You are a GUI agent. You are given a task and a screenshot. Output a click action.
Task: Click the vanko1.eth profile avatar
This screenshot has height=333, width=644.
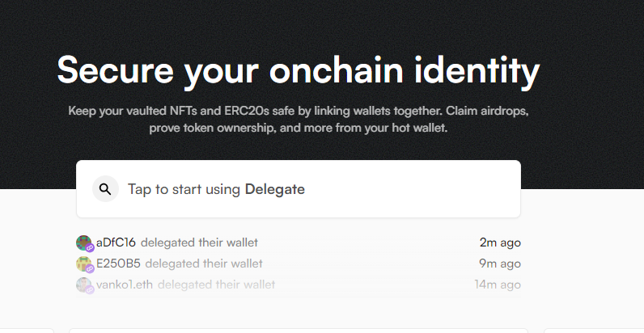(x=84, y=285)
